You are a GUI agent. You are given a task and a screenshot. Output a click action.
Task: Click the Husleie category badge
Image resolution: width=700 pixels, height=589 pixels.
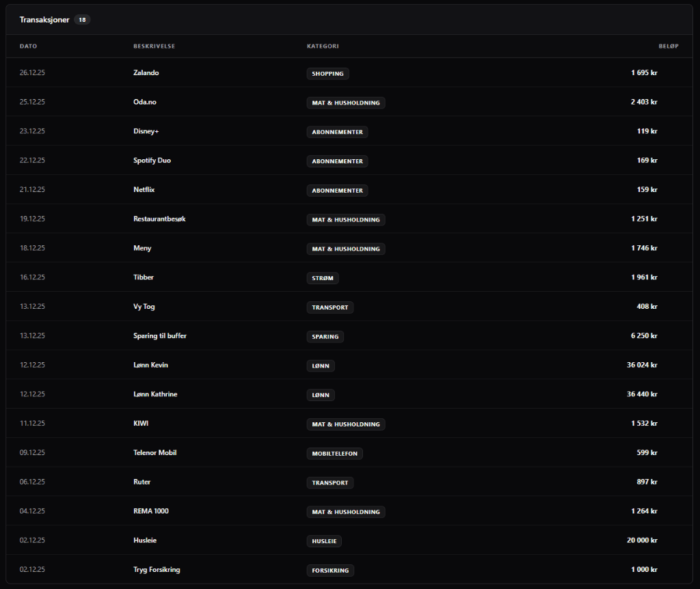click(324, 541)
